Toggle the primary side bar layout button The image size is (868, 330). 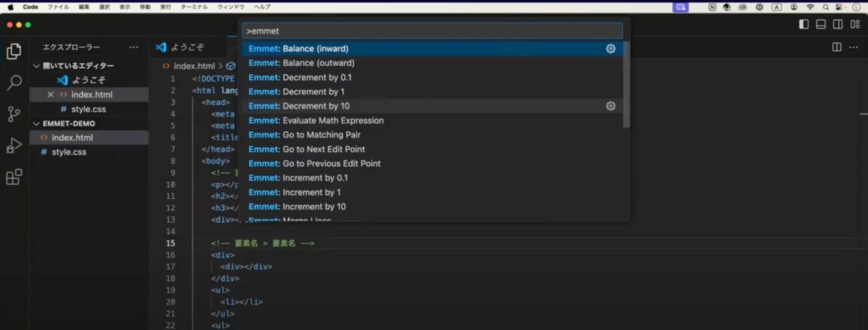tap(804, 25)
